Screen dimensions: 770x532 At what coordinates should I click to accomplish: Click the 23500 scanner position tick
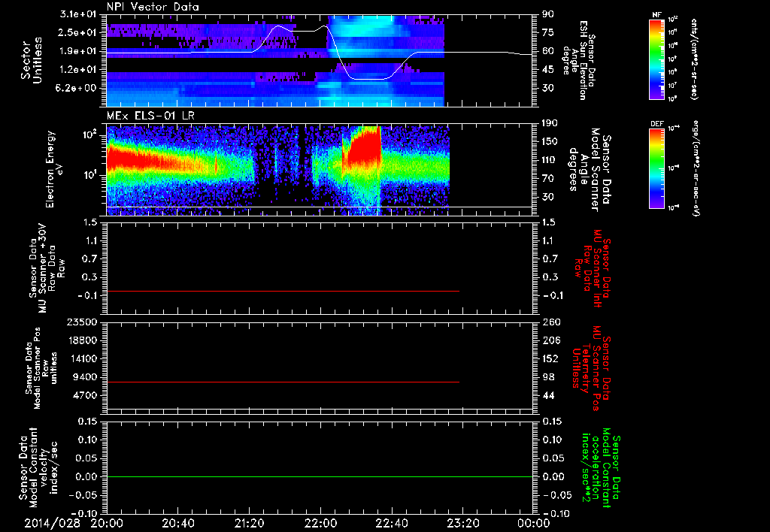pos(83,322)
